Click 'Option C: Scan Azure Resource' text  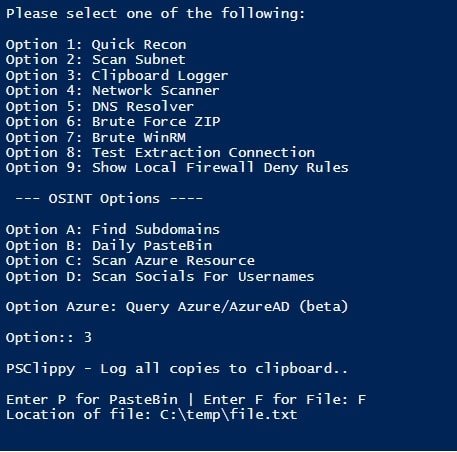click(130, 261)
